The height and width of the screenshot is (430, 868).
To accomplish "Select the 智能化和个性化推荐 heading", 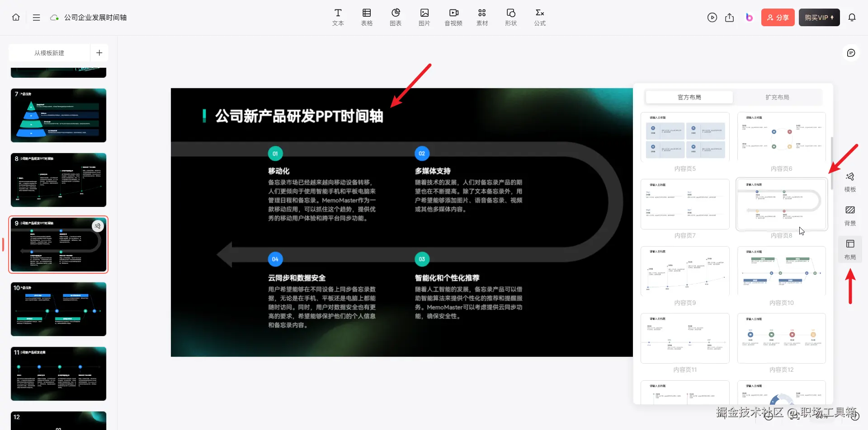I will (447, 278).
